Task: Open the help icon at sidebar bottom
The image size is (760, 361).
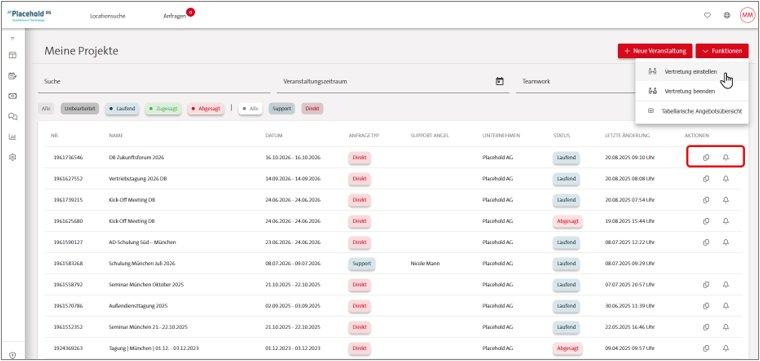Action: point(13,355)
